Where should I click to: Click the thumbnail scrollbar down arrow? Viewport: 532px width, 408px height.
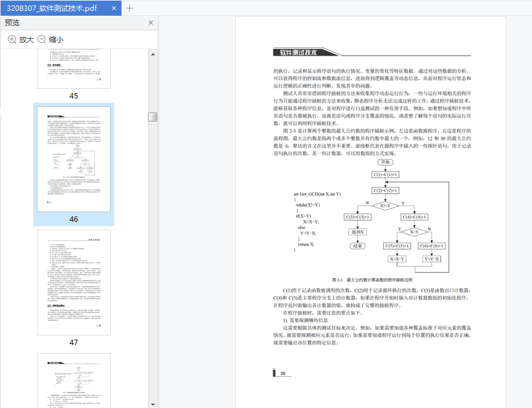coord(153,404)
